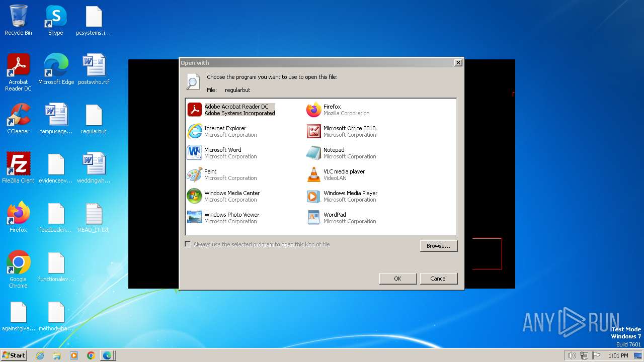Open Windows Explorer from taskbar
This screenshot has width=644, height=362.
57,355
